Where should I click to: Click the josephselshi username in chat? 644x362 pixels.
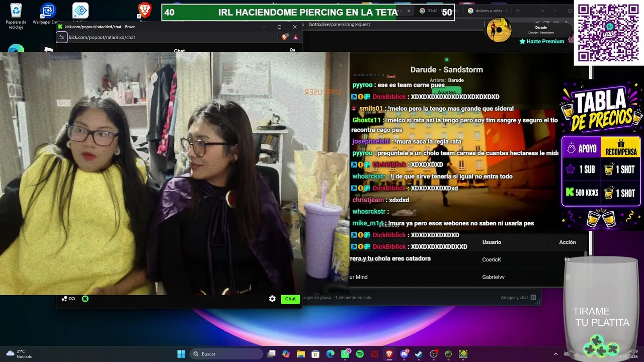[371, 142]
